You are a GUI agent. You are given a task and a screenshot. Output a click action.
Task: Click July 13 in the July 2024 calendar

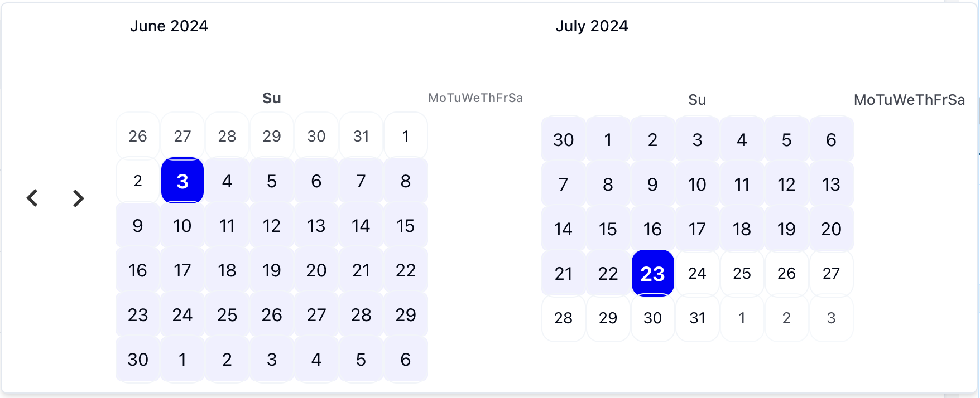pyautogui.click(x=831, y=184)
